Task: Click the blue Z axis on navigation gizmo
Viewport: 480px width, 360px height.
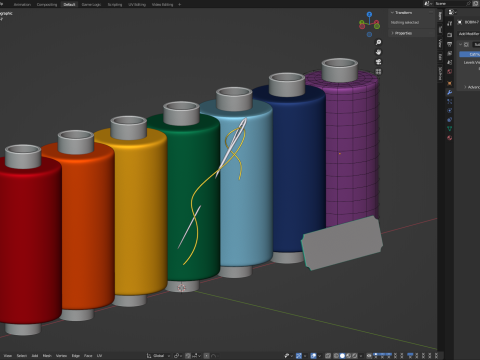Action: click(369, 15)
